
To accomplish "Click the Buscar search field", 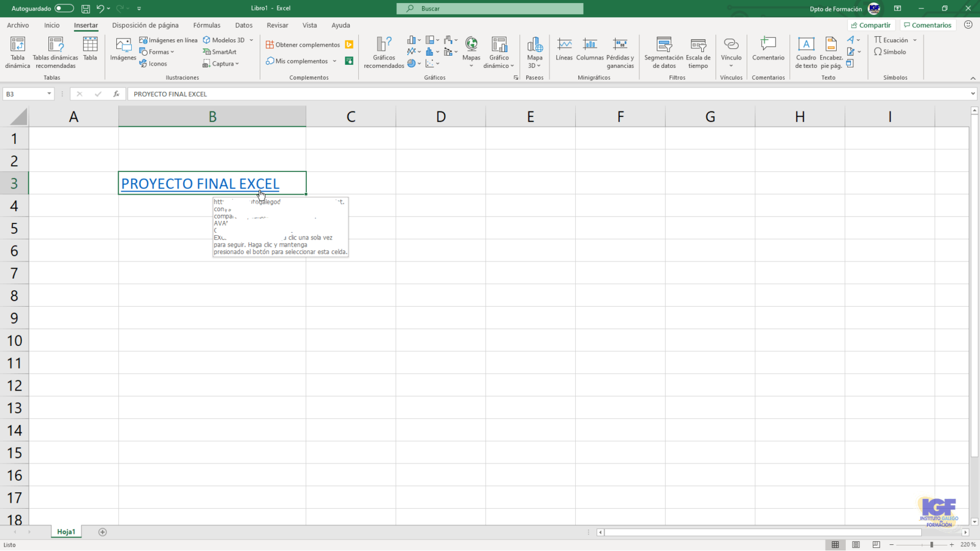I will pyautogui.click(x=490, y=9).
